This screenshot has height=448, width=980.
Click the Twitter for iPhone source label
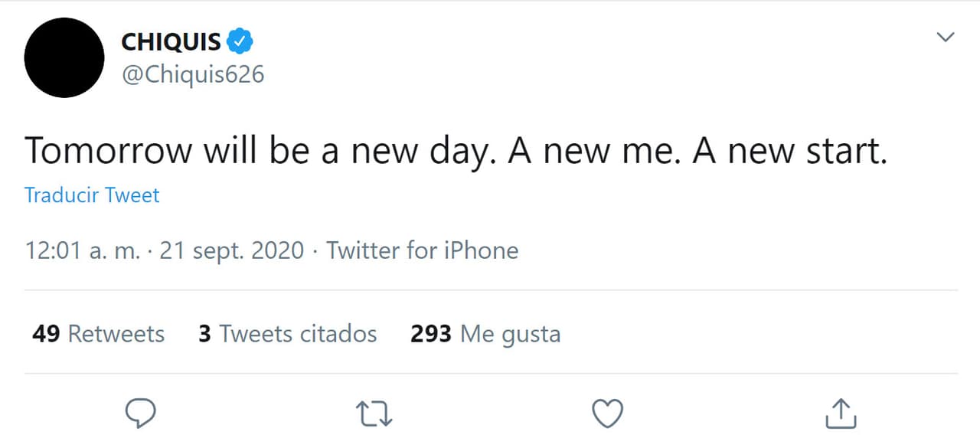(422, 250)
